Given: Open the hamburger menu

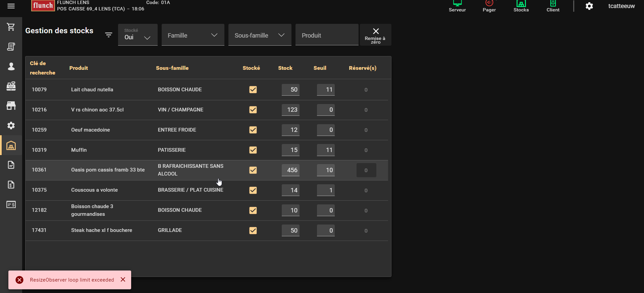Looking at the screenshot, I should pos(11,6).
